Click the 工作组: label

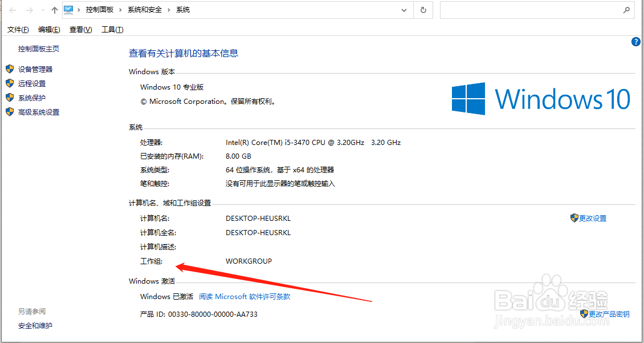(152, 261)
